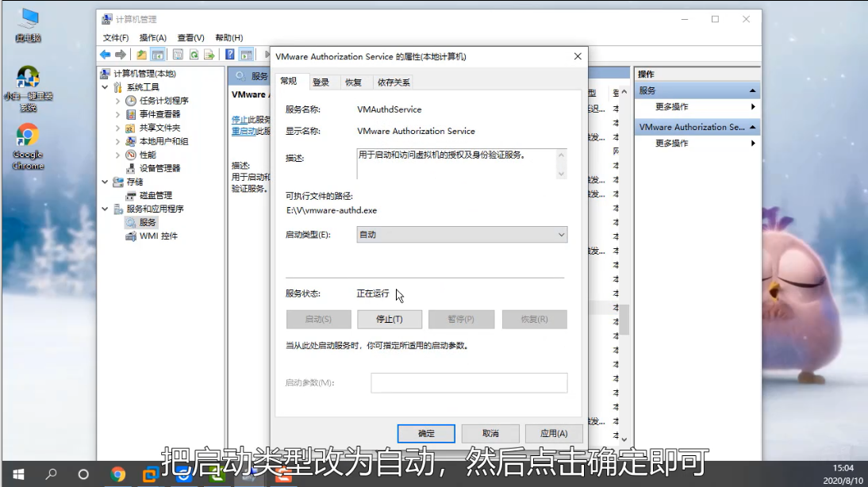
Task: Expand the 性能 node arrow
Action: (117, 155)
